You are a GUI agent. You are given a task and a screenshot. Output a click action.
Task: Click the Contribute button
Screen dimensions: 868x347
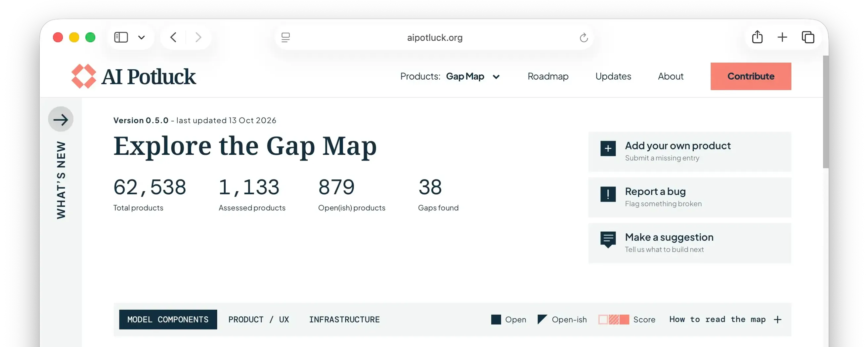click(x=751, y=76)
